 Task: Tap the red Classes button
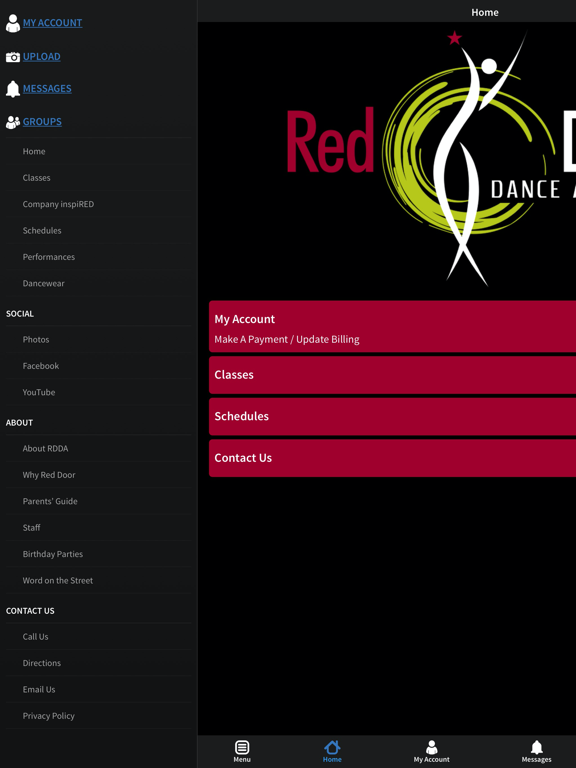pos(392,375)
